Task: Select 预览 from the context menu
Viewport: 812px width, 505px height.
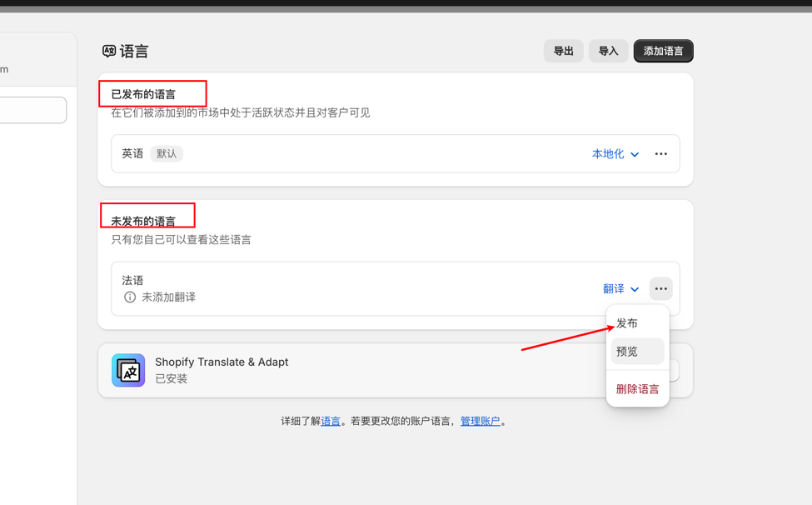Action: (637, 351)
